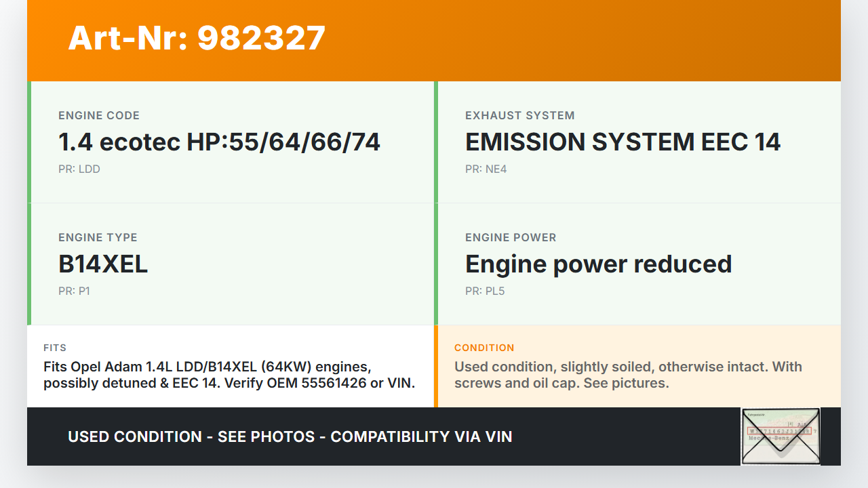Select the 1.4 ecotec HP:55/64/66/74 value
This screenshot has width=868, height=488.
click(x=219, y=142)
